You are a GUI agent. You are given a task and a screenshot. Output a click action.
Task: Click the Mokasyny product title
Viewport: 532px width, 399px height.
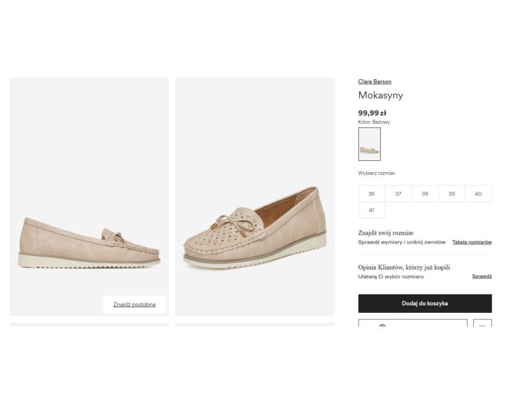pyautogui.click(x=381, y=96)
